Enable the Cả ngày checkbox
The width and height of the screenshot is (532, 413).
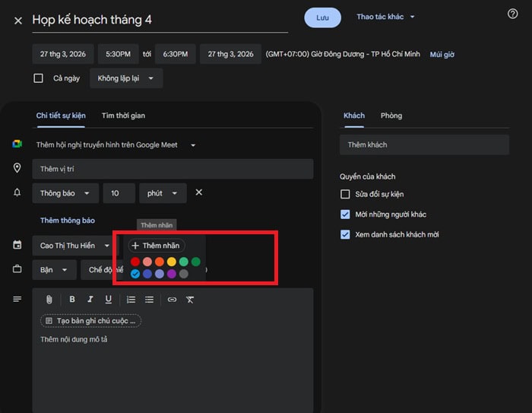[x=39, y=78]
